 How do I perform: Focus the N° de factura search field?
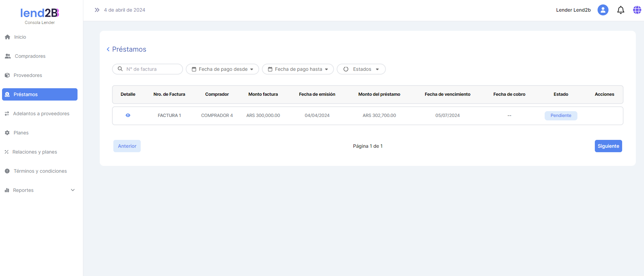152,69
